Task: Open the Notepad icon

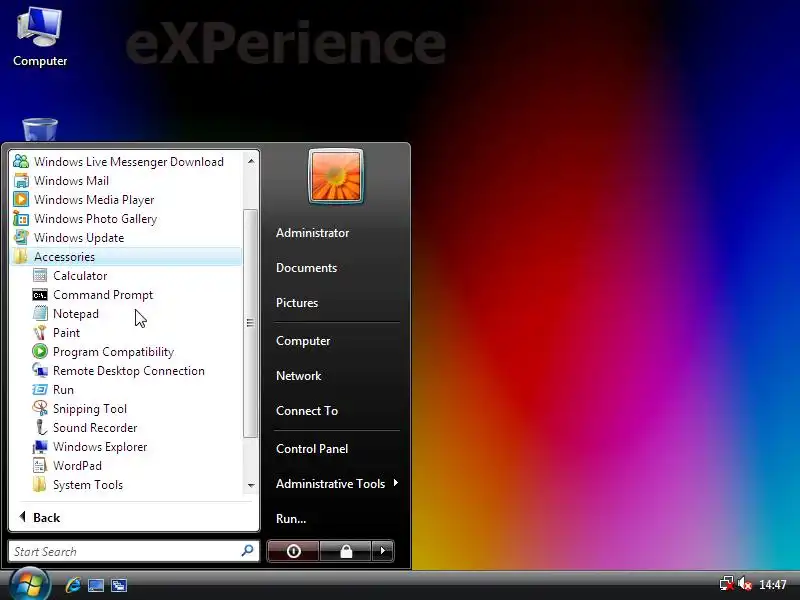Action: [40, 314]
